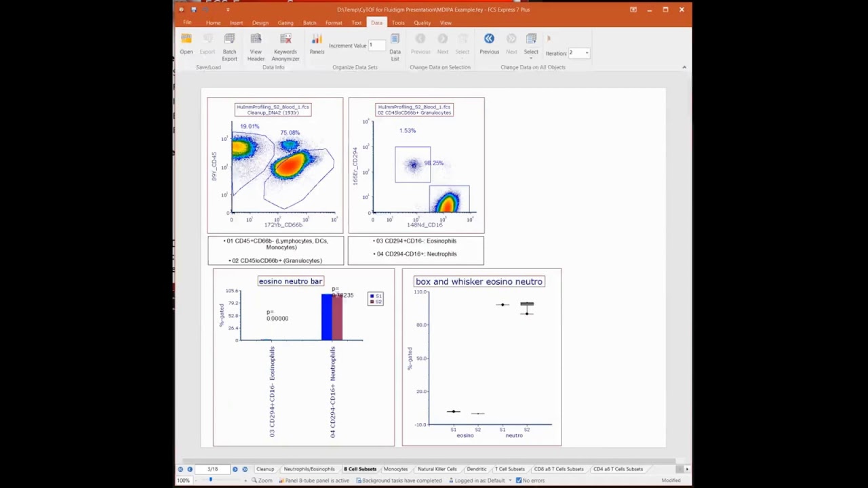
Task: Move the zoom slider handle
Action: click(x=210, y=481)
